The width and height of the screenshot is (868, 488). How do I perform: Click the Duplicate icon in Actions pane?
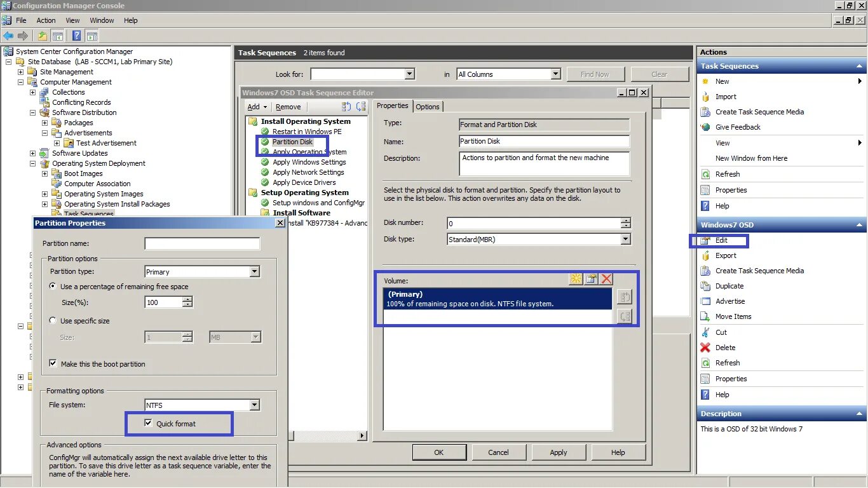[705, 286]
